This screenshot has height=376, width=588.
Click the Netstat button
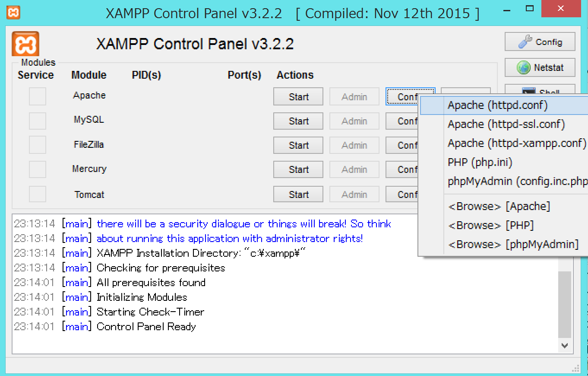click(x=540, y=67)
